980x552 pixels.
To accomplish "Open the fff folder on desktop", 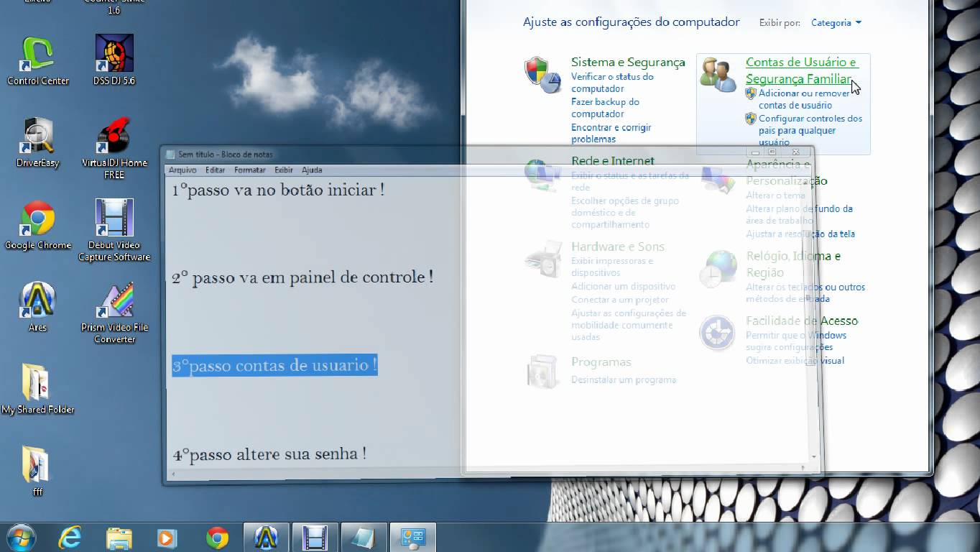I will tap(37, 471).
